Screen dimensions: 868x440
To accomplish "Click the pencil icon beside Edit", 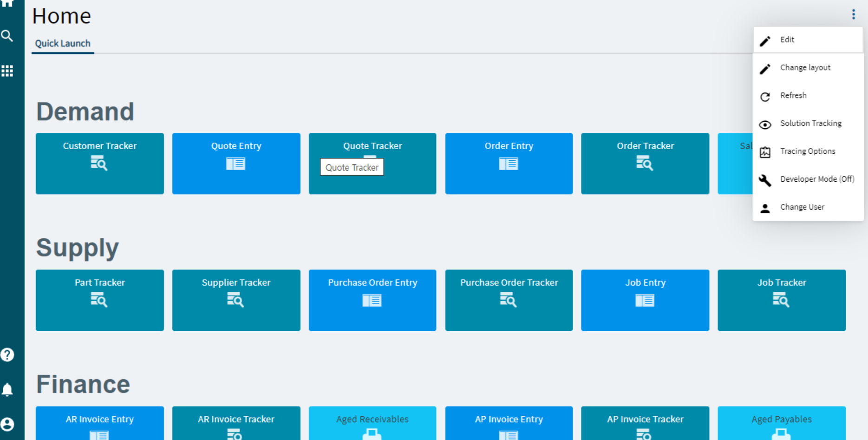I will (765, 41).
